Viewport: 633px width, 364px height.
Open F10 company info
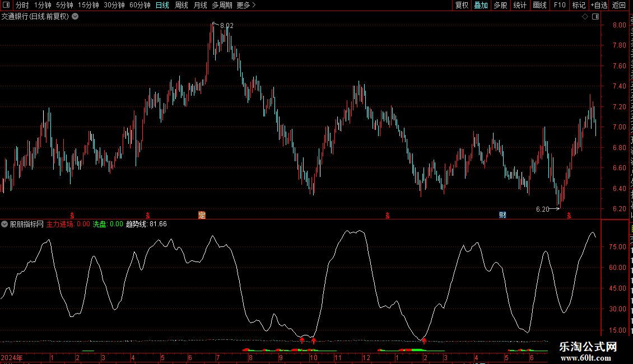(x=560, y=5)
